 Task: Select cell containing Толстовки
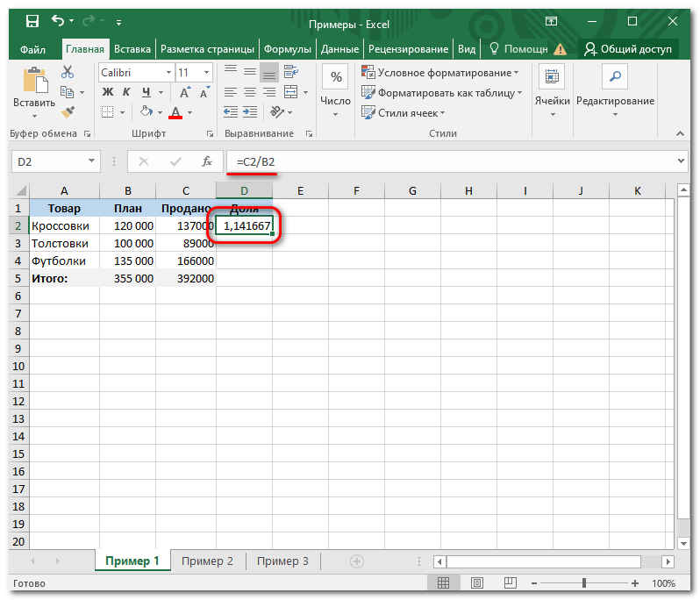64,243
